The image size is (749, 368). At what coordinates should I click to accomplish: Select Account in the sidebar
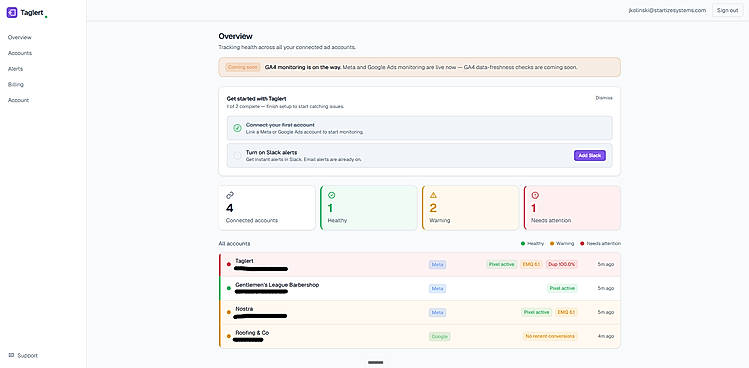[x=18, y=100]
